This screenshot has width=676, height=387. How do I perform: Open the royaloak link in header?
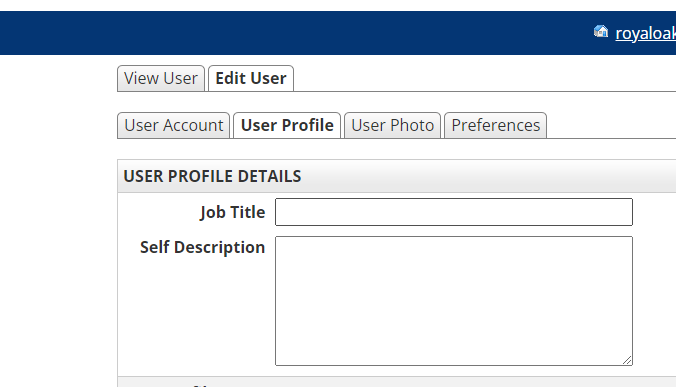(x=645, y=33)
